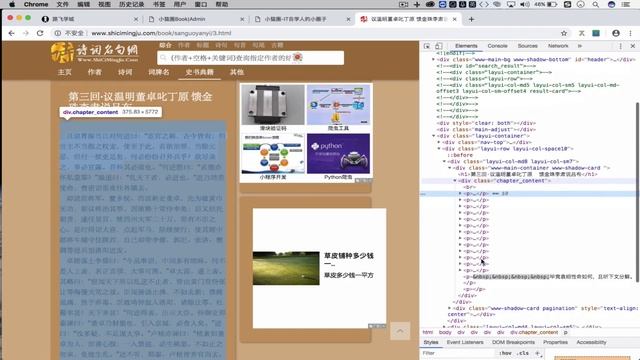The width and height of the screenshot is (640, 360).
Task: Toggle the :hov element state button
Action: click(x=505, y=353)
